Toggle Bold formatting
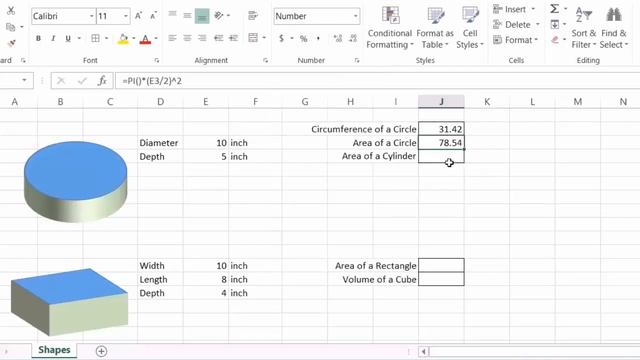640x360 pixels. [38, 38]
